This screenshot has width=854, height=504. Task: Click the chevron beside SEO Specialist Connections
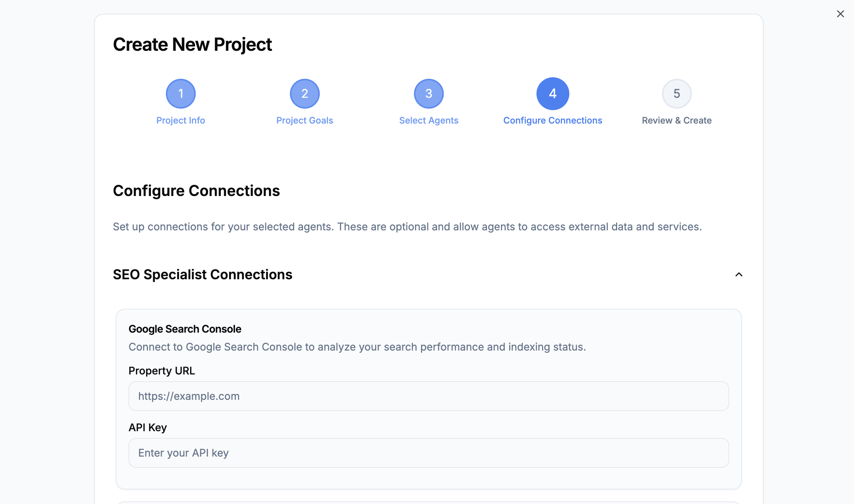click(x=739, y=275)
